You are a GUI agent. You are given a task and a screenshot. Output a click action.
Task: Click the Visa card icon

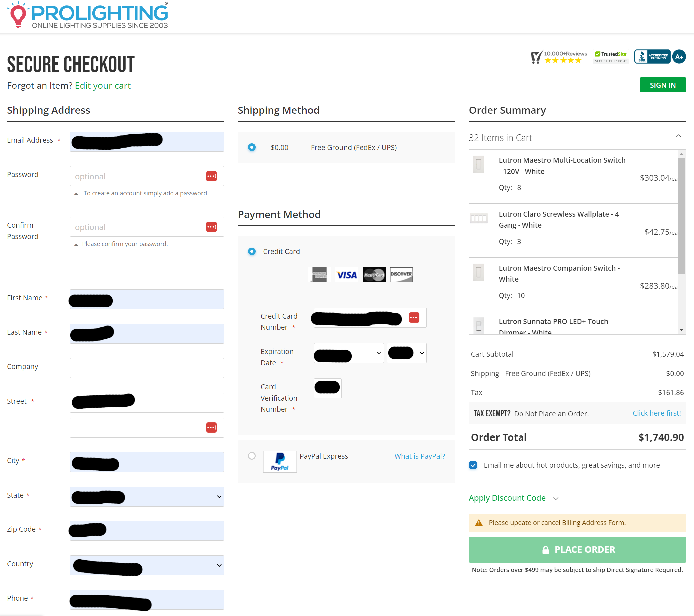[346, 275]
